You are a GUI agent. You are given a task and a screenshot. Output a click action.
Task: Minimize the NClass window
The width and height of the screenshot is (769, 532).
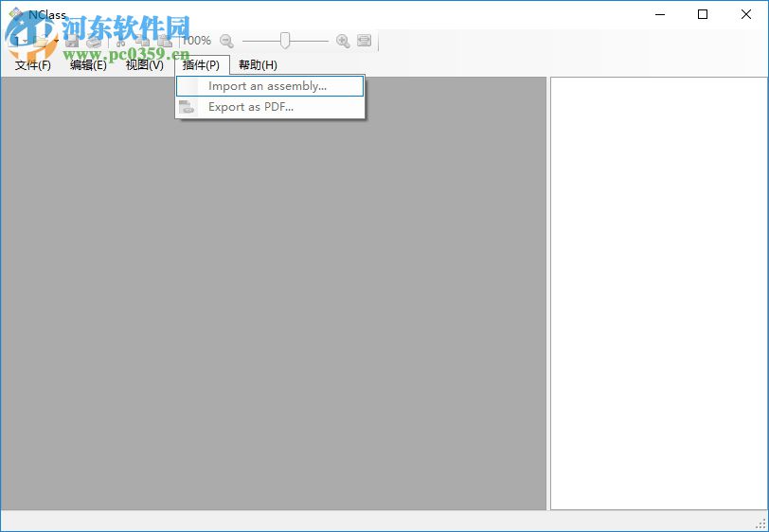(660, 14)
